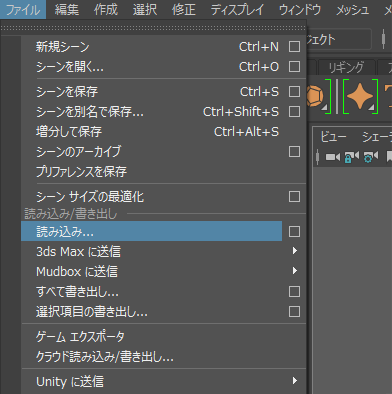The height and width of the screenshot is (394, 392).
Task: Click the select camera icon in viewport toolbar
Action: click(332, 157)
